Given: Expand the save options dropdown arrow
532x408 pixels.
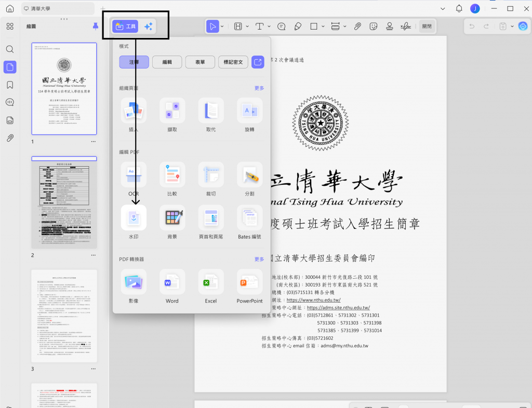Looking at the screenshot, I should pyautogui.click(x=512, y=26).
